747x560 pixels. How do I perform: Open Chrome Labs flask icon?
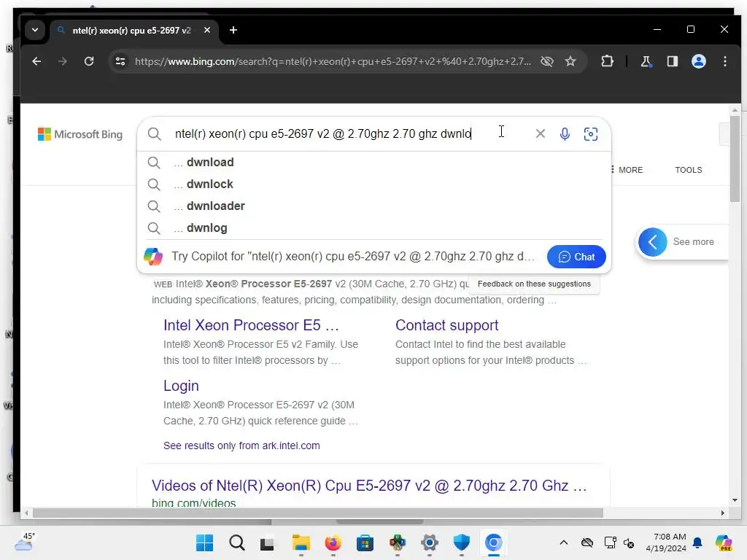point(646,61)
